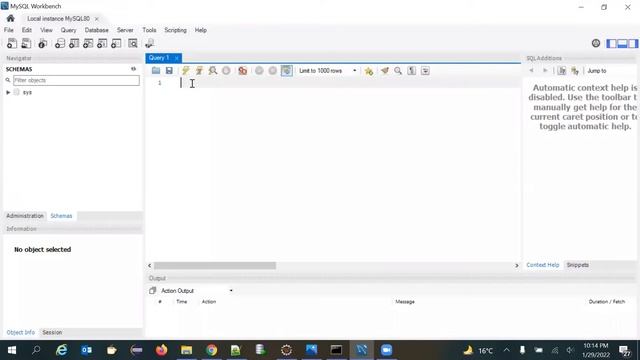Execute the query with lightning bolt icon
Screen dimensions: 640x360
point(185,71)
